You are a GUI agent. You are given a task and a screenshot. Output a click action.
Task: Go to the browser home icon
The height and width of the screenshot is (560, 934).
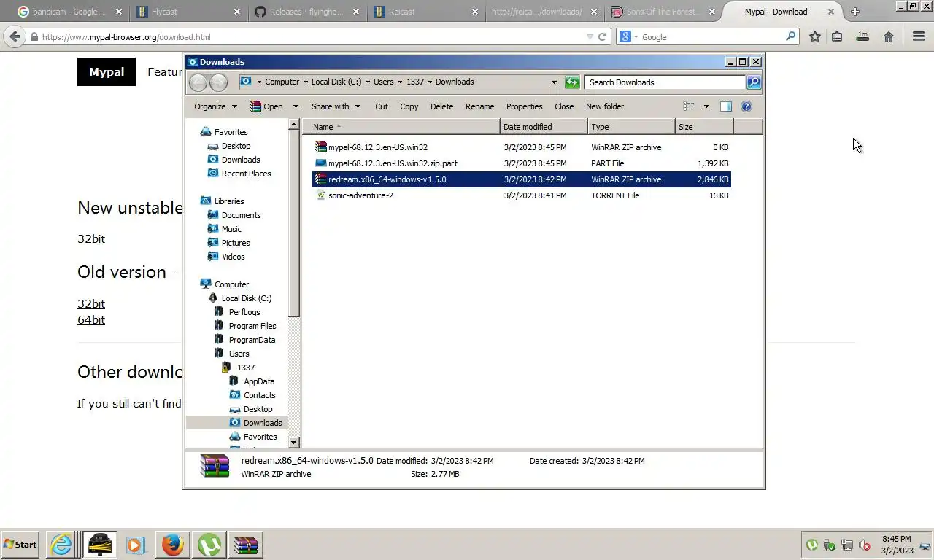click(x=889, y=36)
